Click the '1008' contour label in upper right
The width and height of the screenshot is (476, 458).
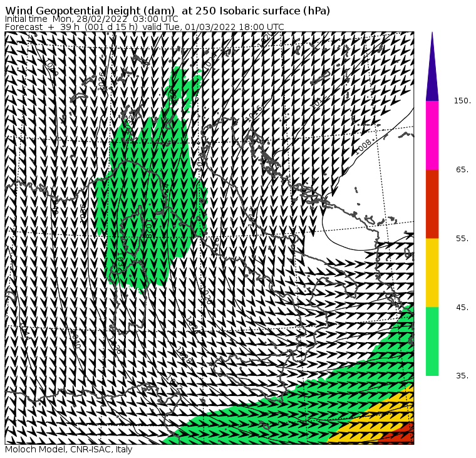coord(363,147)
